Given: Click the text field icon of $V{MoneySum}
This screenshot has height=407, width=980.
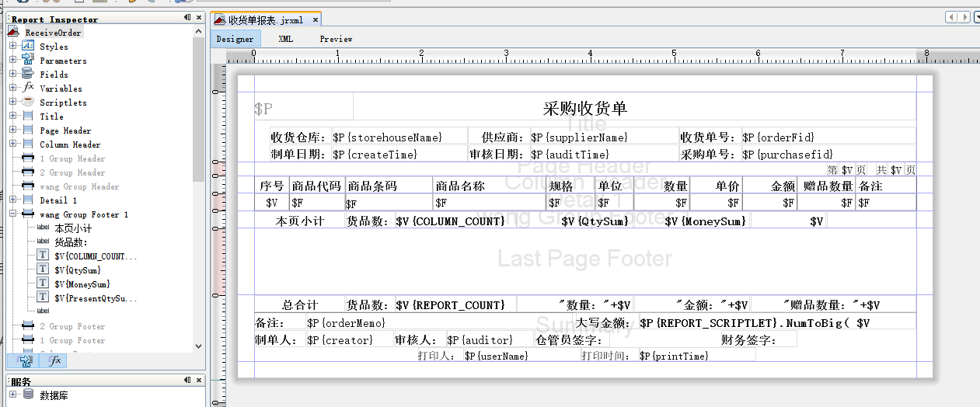Looking at the screenshot, I should point(43,284).
